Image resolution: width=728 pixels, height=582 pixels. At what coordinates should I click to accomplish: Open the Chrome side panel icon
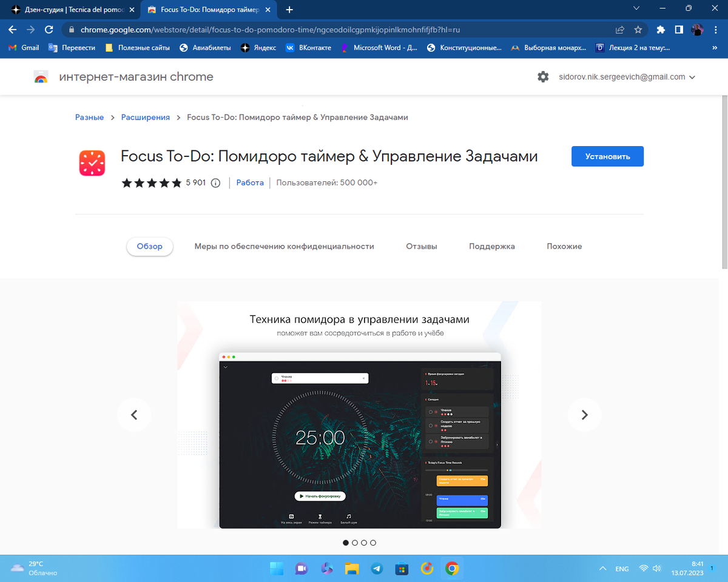point(679,29)
